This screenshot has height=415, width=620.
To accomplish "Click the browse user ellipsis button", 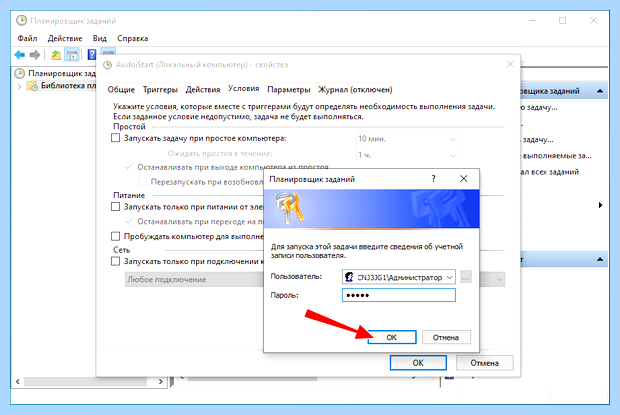I will point(466,277).
